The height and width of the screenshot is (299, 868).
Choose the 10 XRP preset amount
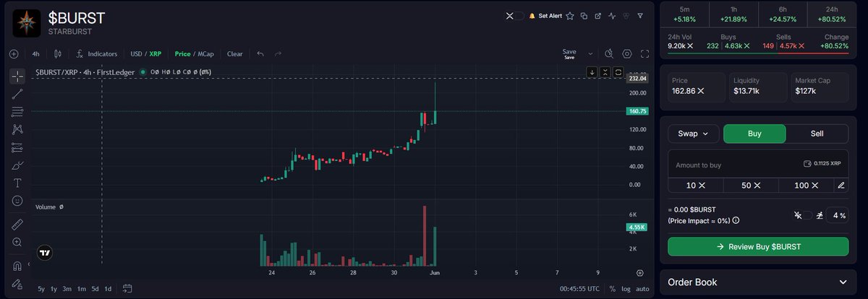point(695,186)
